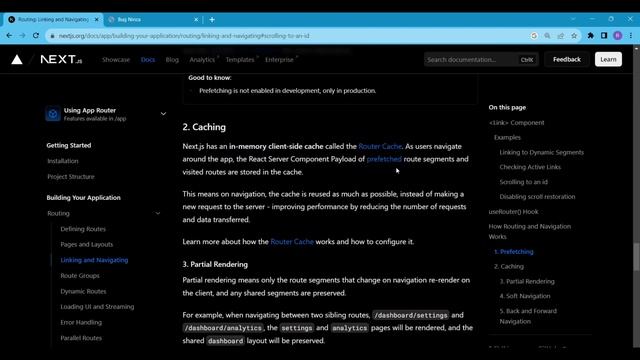This screenshot has width=640, height=360.
Task: Close the Routing Linking and Navigating tab
Action: pos(97,19)
